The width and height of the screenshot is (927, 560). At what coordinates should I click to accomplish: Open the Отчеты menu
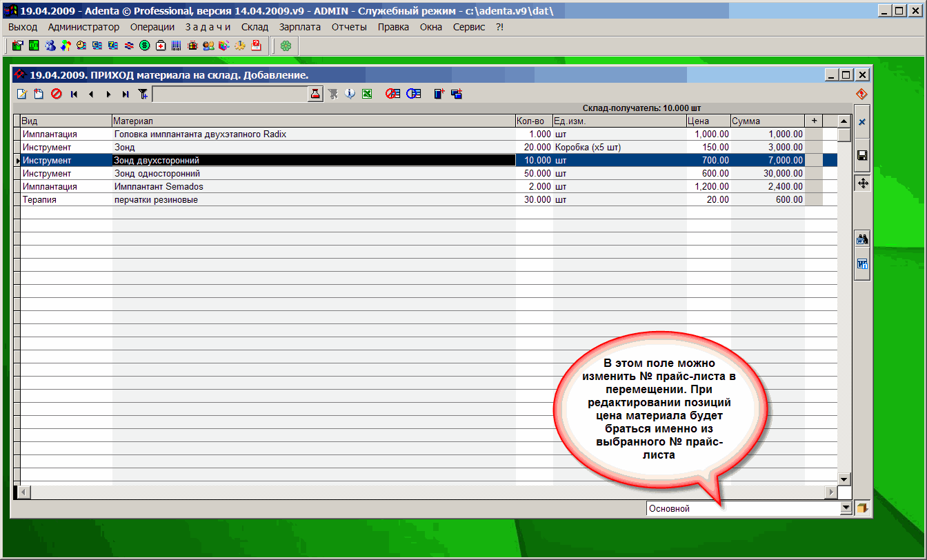349,27
